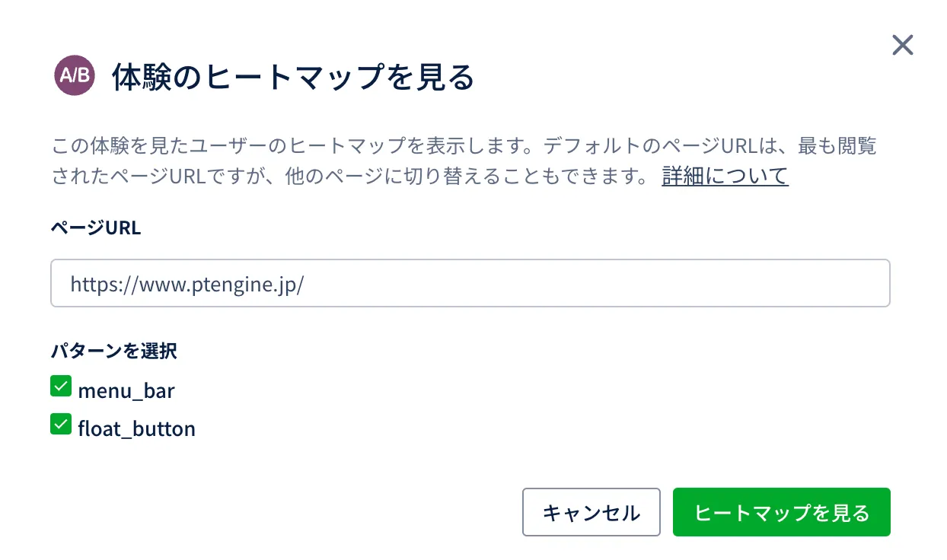Uncheck the menu_bar pattern checkbox

[61, 387]
